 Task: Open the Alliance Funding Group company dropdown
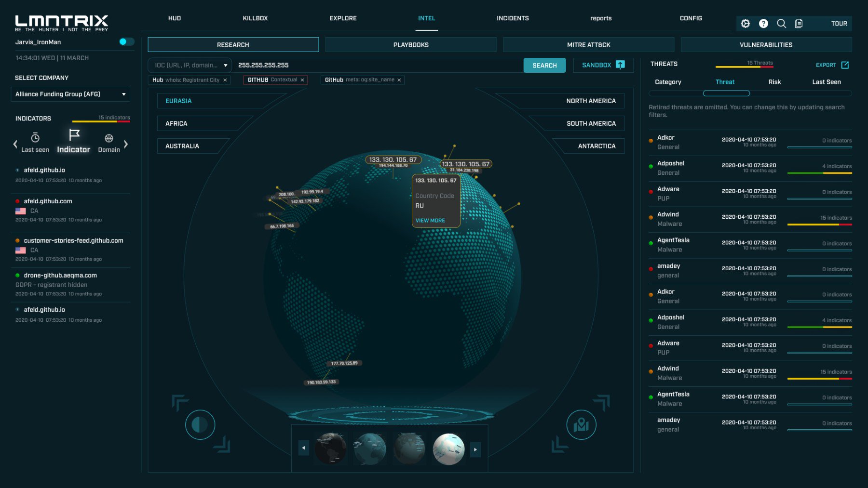click(x=70, y=94)
